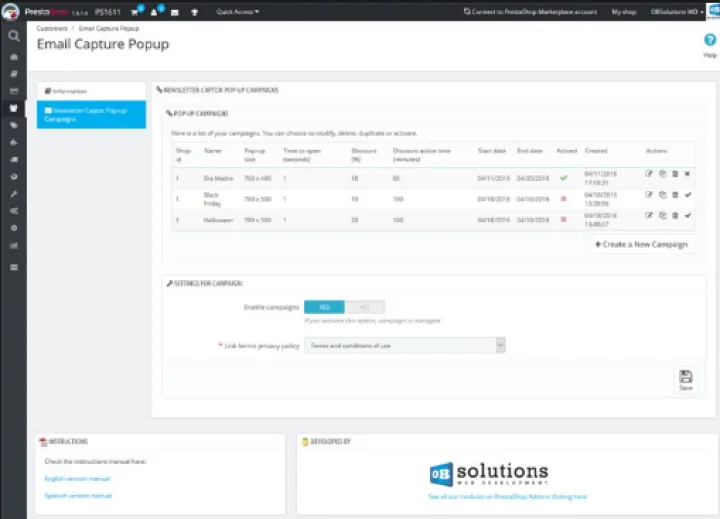720x519 pixels.
Task: Activate the Black Friday campaign using checkmark
Action: (688, 195)
